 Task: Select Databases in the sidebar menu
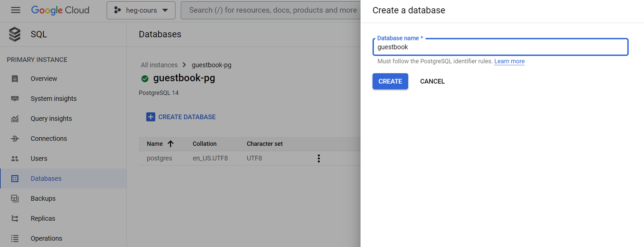tap(46, 178)
